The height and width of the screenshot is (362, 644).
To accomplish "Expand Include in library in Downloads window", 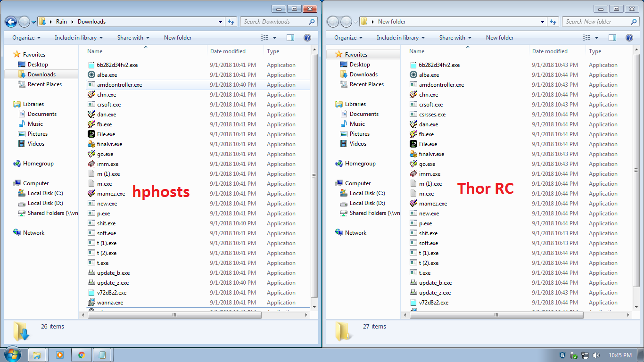I will pos(79,38).
